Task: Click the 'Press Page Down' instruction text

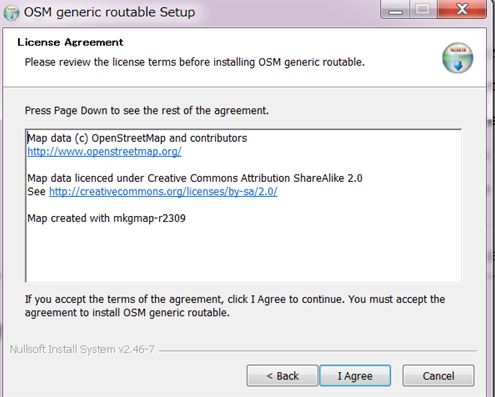Action: coord(147,110)
